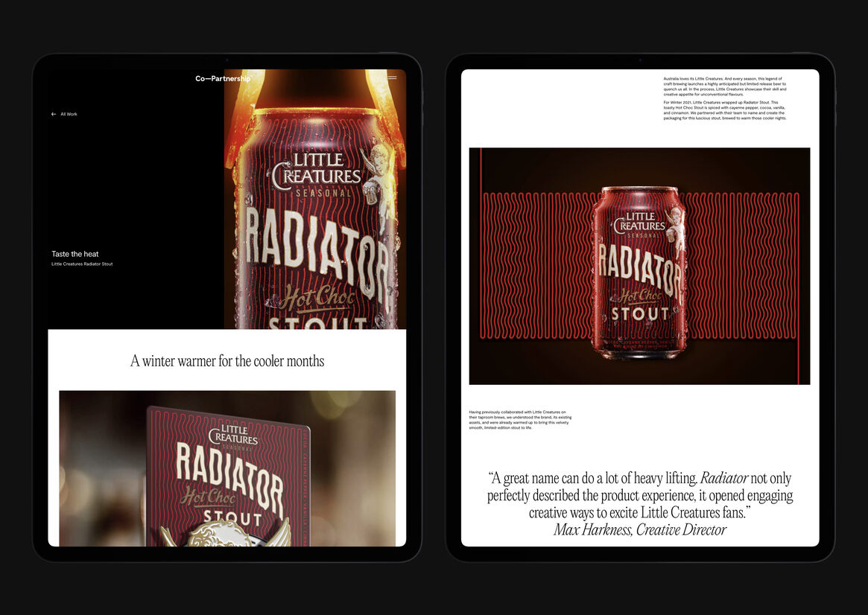Image resolution: width=868 pixels, height=615 pixels.
Task: Click the A great name quote text
Action: (x=639, y=495)
